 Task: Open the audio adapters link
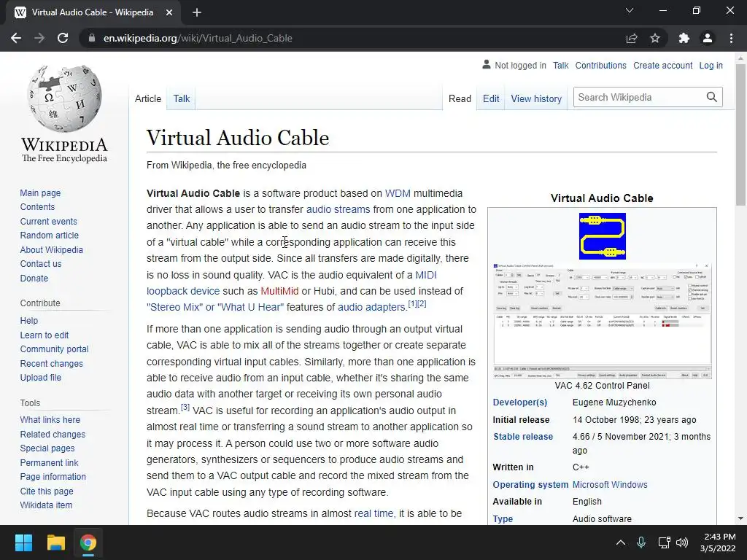pos(371,307)
